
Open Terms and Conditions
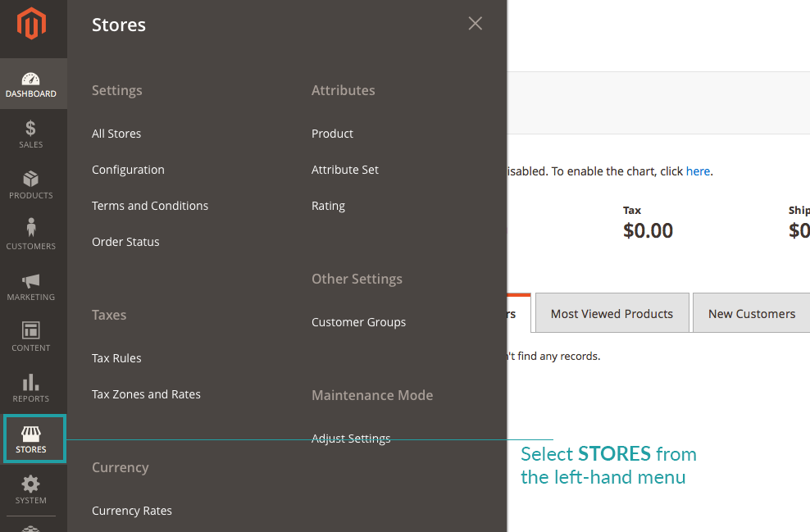[150, 206]
